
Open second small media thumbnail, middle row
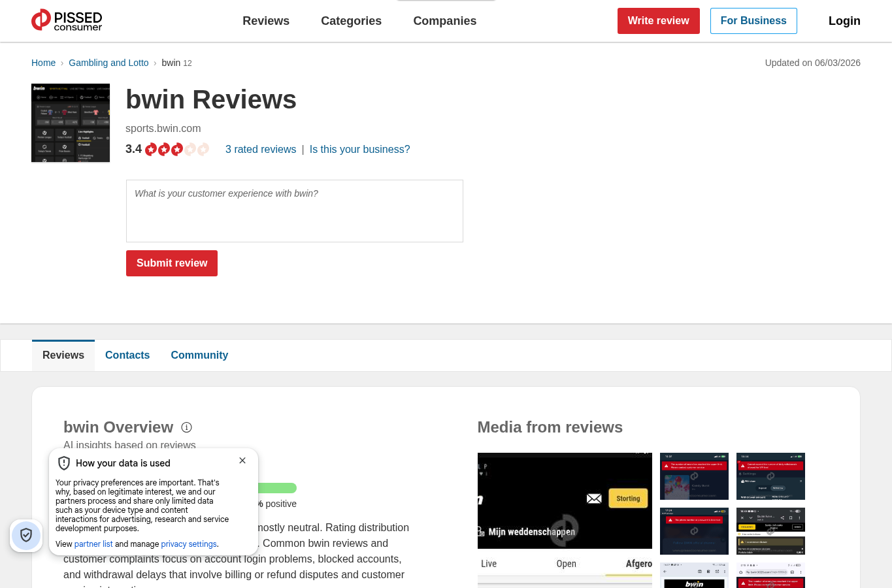point(770,531)
